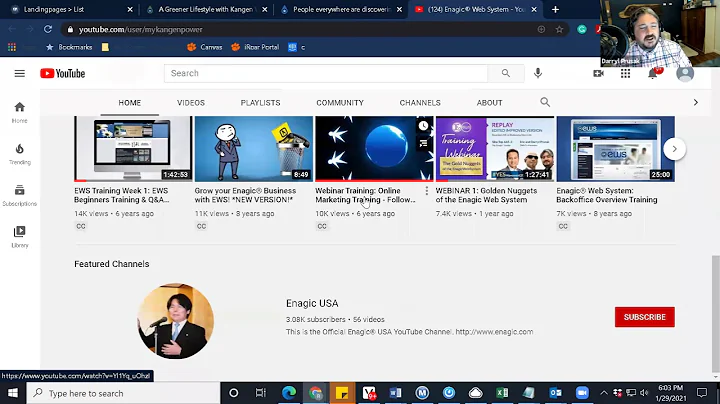Show hidden system tray icons
720x404 pixels.
click(x=604, y=393)
